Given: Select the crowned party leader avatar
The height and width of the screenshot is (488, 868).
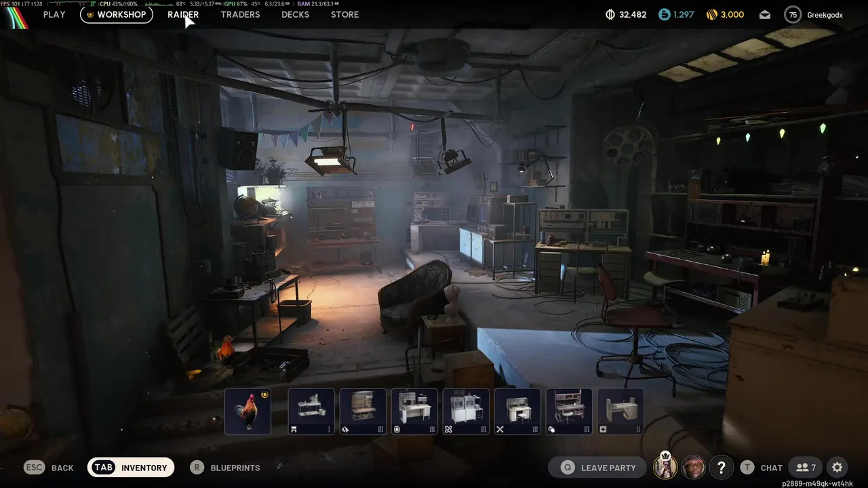Looking at the screenshot, I should [x=666, y=466].
